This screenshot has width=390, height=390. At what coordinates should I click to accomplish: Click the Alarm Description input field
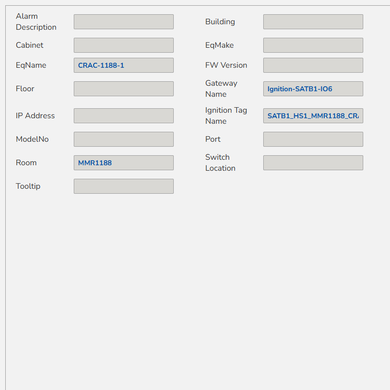tap(124, 22)
